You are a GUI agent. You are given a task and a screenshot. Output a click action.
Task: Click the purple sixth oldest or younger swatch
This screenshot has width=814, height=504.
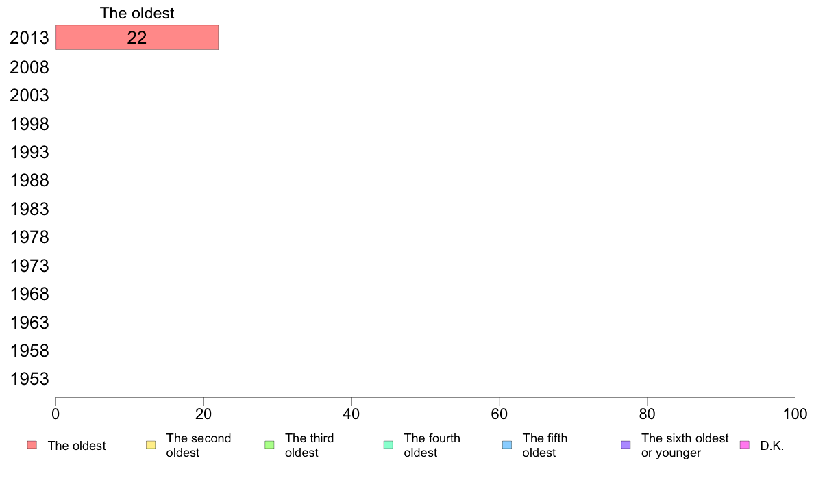click(626, 445)
